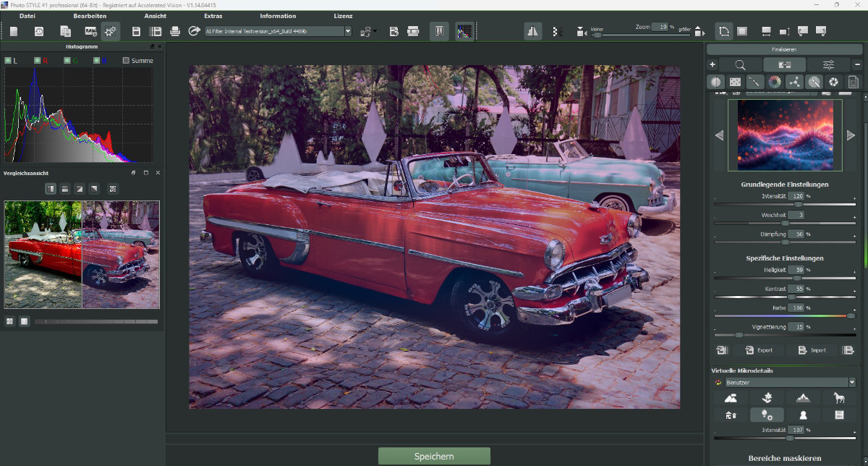Open the Bearbeiten menu
Screen dimensions: 868x466
90,16
